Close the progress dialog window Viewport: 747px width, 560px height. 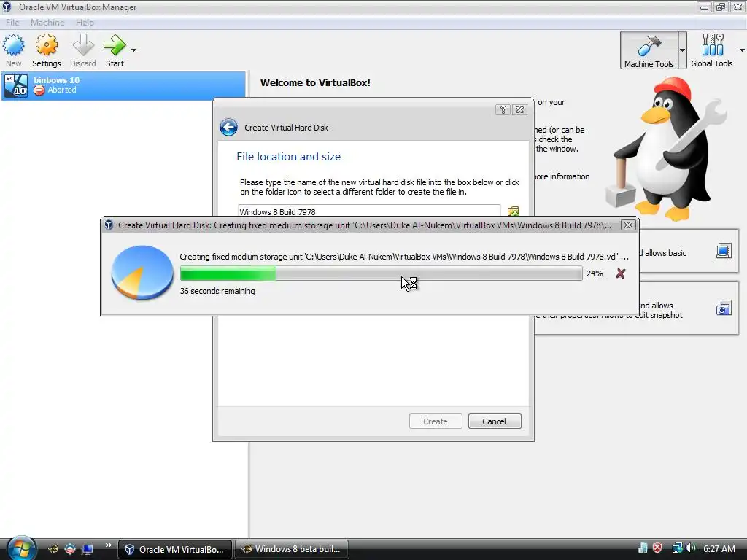(x=628, y=225)
